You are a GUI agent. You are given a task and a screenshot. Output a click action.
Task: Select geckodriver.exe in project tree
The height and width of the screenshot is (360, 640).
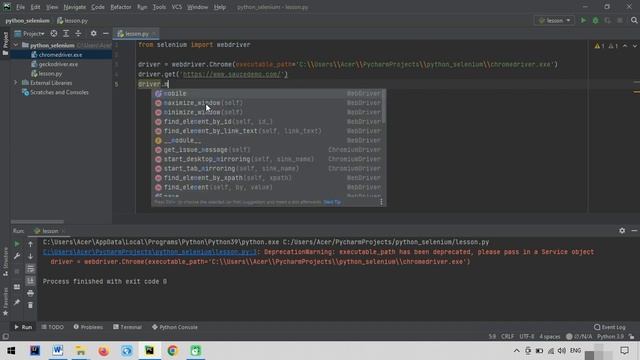point(58,64)
